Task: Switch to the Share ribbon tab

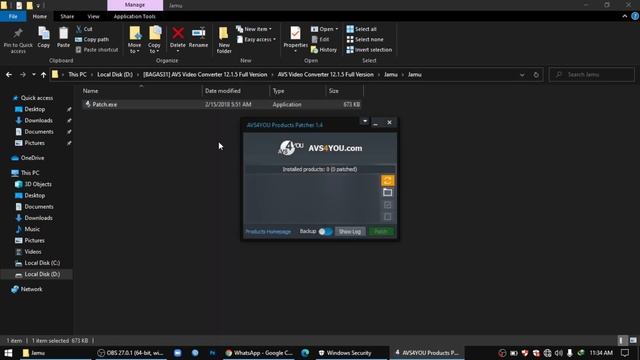Action: 67,16
